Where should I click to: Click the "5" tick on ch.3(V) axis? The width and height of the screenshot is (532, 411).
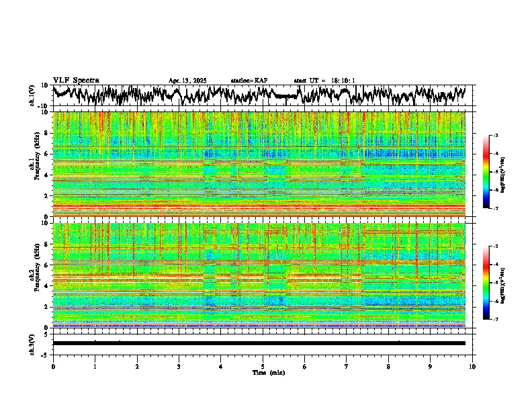click(46, 334)
